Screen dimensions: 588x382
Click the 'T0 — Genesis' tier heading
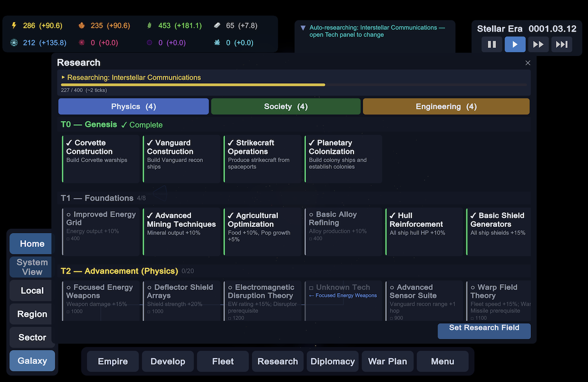89,124
